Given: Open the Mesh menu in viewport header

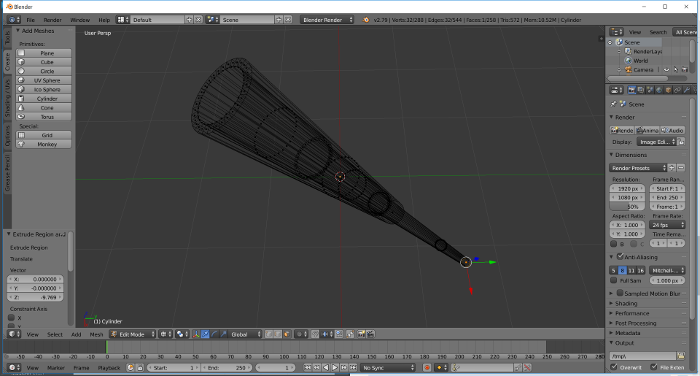Looking at the screenshot, I should click(96, 334).
